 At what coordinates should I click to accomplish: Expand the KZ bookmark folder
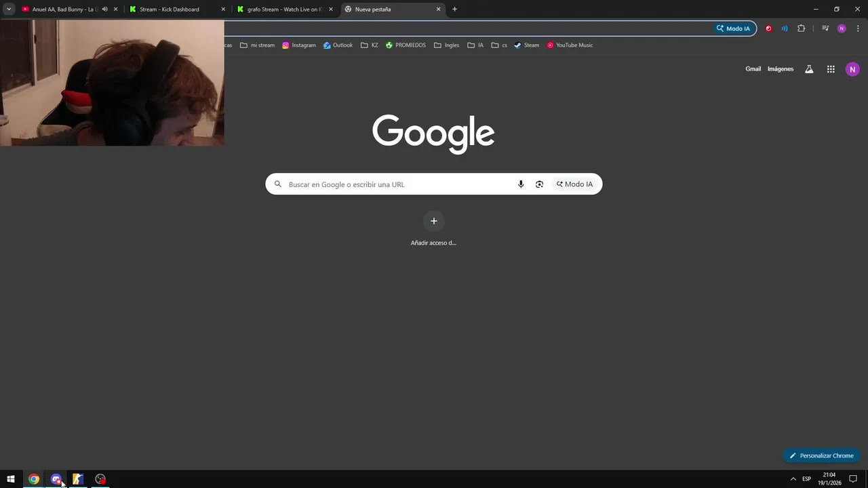pos(370,45)
